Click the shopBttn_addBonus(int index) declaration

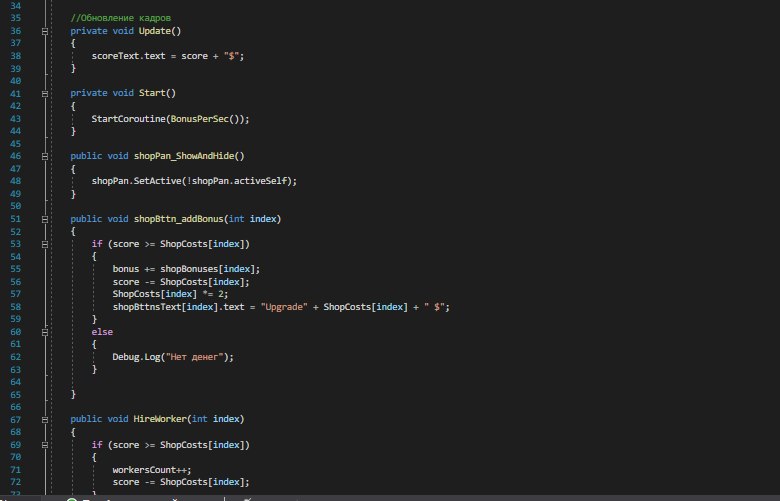tap(176, 219)
